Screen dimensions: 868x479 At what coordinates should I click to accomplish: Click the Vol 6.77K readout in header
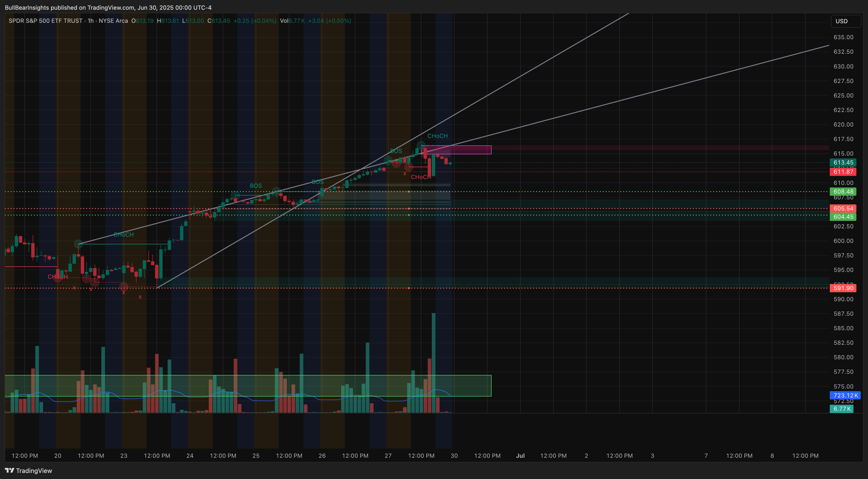[x=292, y=21]
